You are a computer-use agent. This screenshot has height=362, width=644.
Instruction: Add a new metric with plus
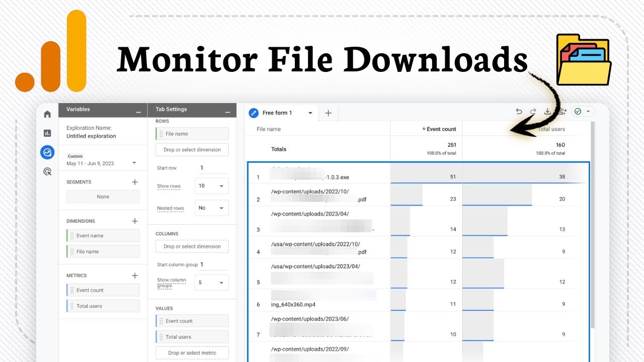pos(135,276)
